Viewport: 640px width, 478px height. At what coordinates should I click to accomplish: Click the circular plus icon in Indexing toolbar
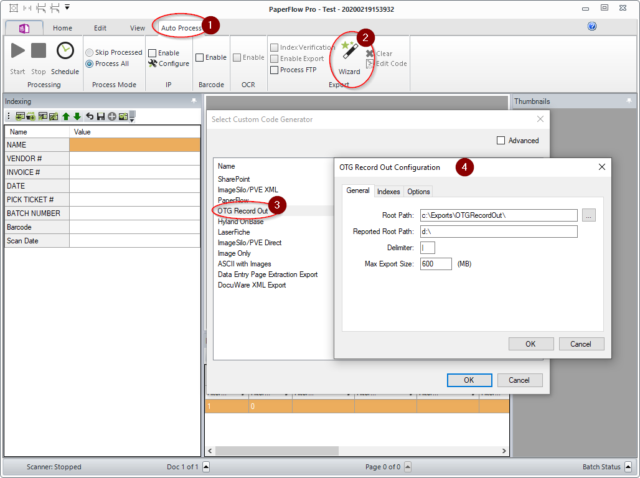112,117
